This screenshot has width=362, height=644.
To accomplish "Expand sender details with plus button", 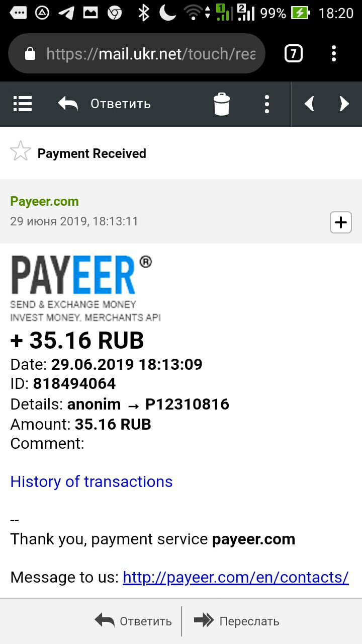I will 341,222.
